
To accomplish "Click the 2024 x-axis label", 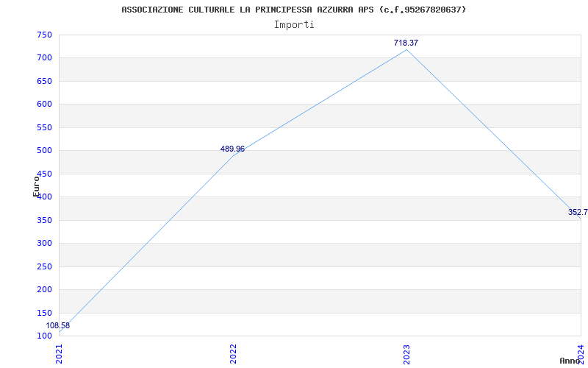I will (x=581, y=353).
